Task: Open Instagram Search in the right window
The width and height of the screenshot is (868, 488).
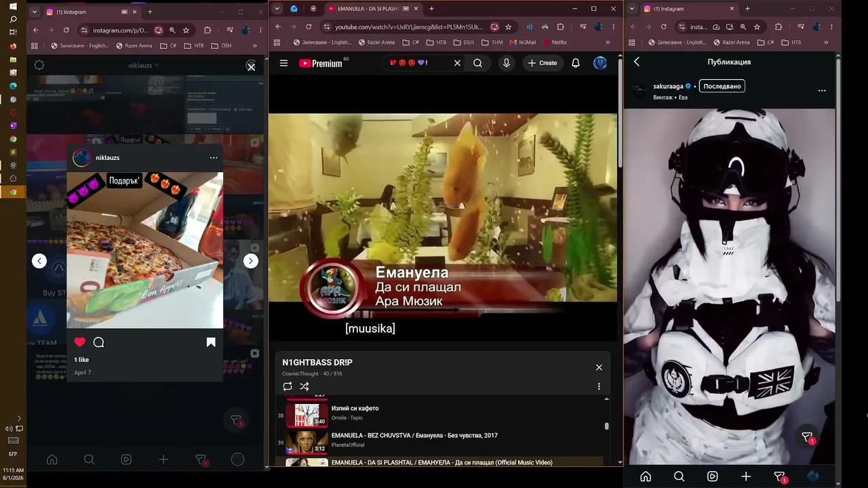Action: (x=679, y=476)
